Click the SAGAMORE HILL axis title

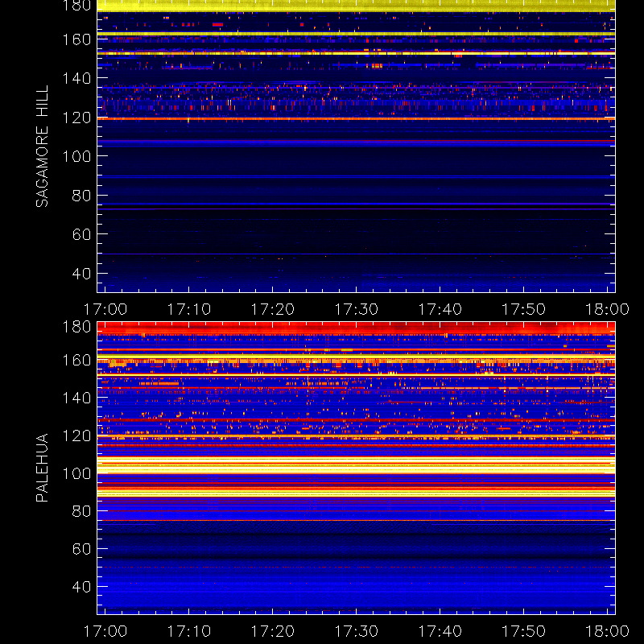(x=43, y=147)
